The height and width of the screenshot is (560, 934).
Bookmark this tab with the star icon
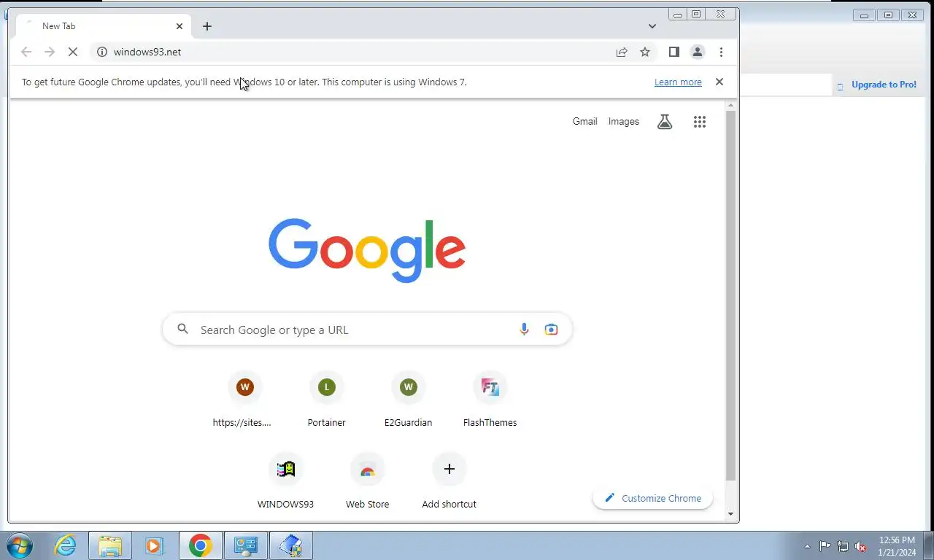click(x=645, y=52)
